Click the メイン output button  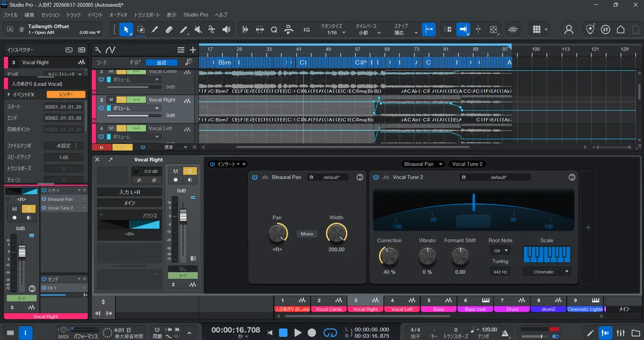[129, 203]
